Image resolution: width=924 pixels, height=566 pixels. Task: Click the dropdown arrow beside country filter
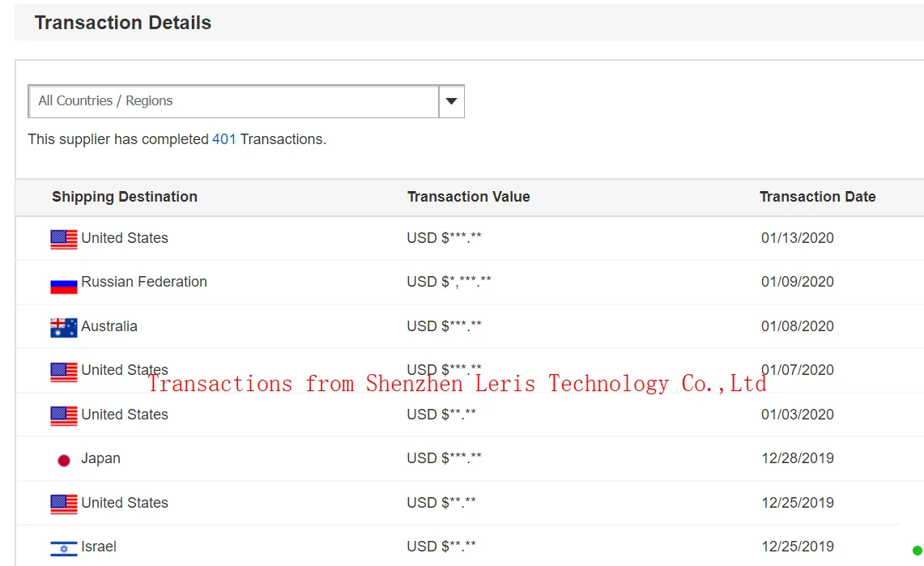pos(451,101)
